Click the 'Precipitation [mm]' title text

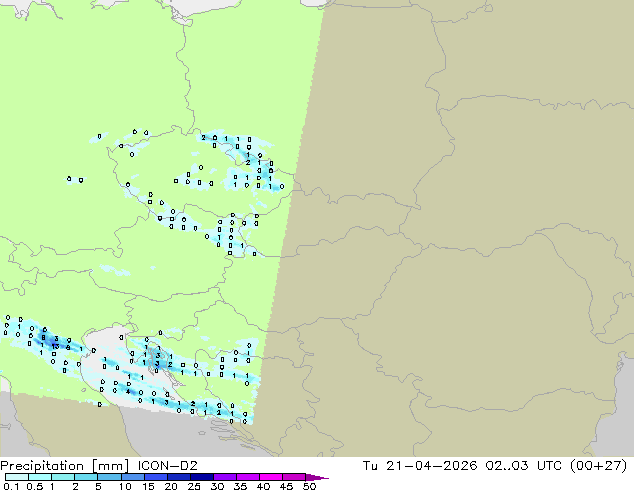64,466
